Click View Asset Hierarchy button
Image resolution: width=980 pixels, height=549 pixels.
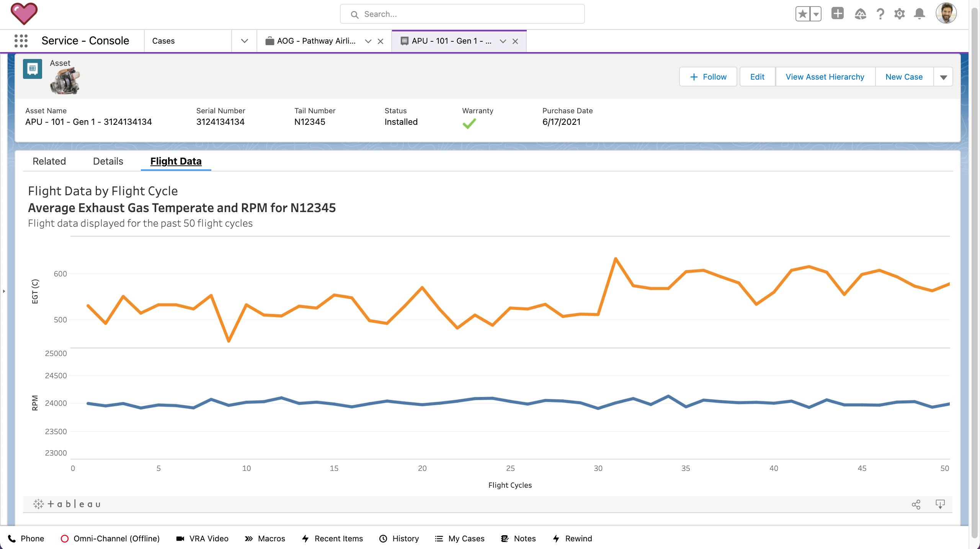825,77
